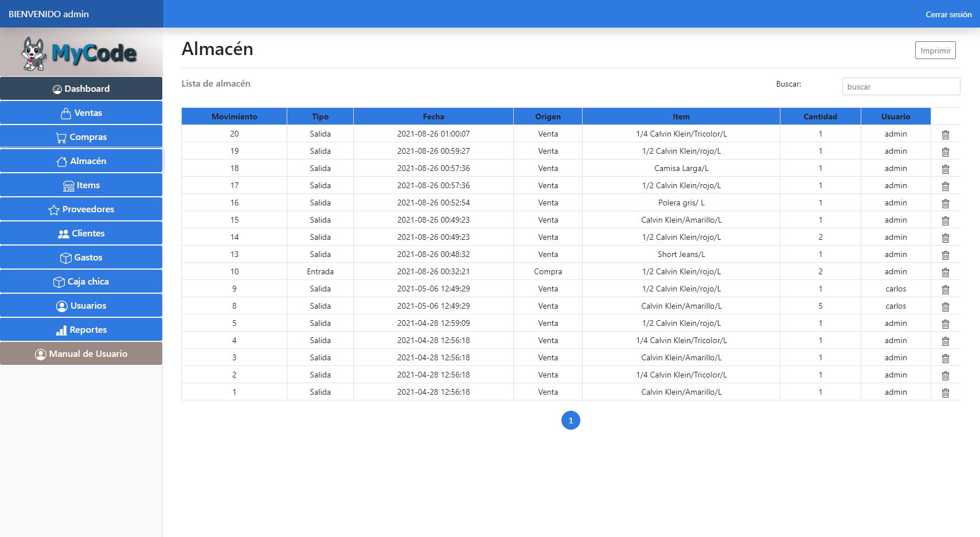Focus the buscar search field
This screenshot has width=980, height=537.
point(900,87)
